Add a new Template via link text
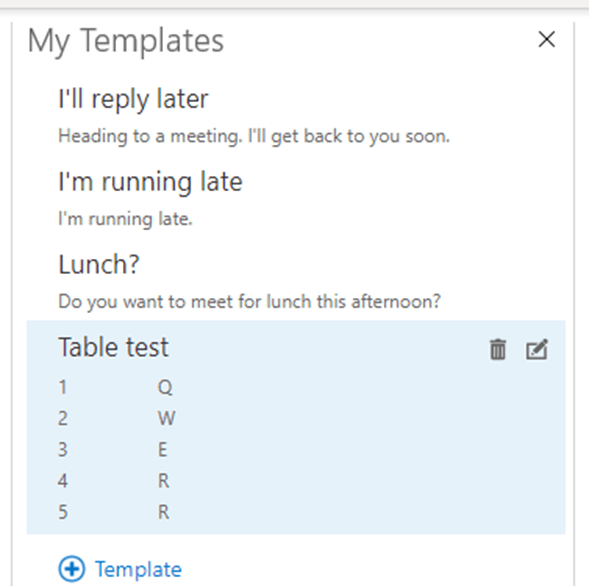The width and height of the screenshot is (589, 586). 138,569
